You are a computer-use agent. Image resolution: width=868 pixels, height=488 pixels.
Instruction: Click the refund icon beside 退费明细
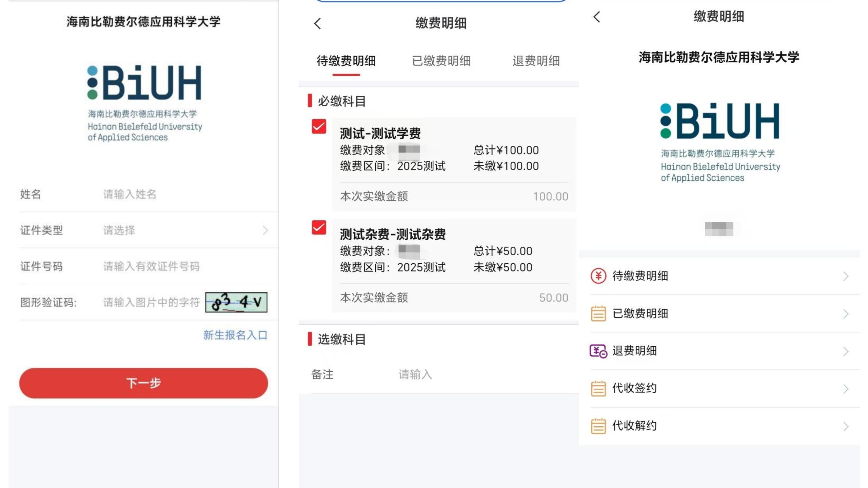point(598,351)
